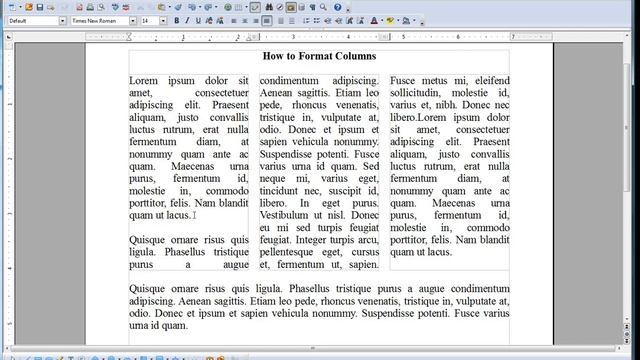
Task: Export directly as PDF icon
Action: (79, 7)
